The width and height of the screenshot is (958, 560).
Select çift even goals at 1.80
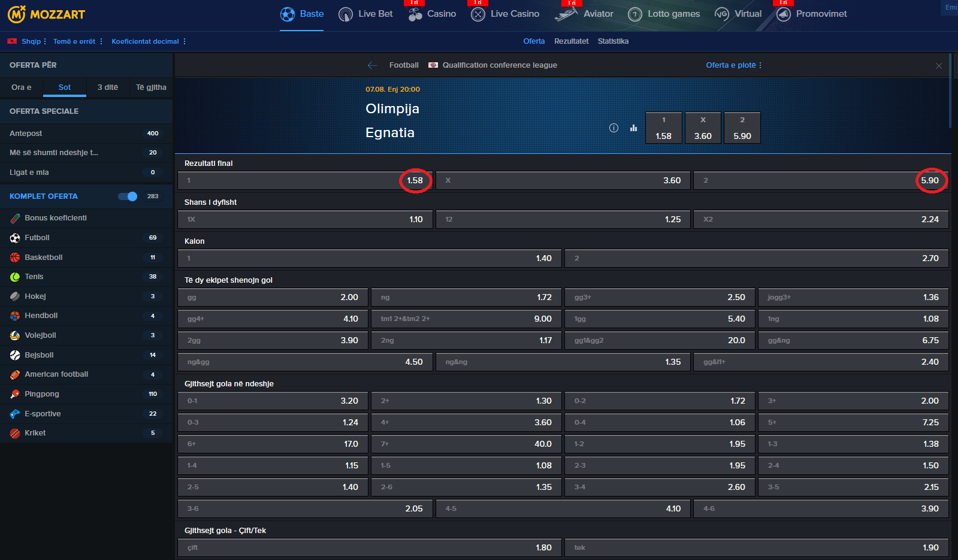coord(370,547)
